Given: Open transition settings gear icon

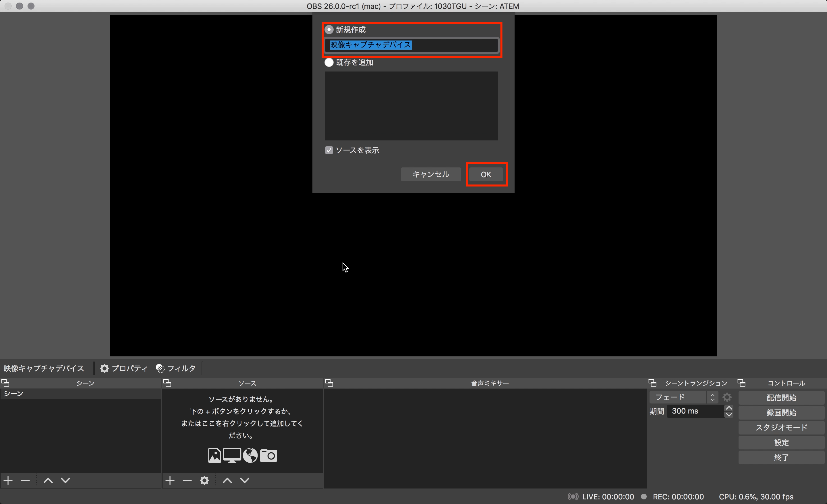Looking at the screenshot, I should click(x=727, y=397).
